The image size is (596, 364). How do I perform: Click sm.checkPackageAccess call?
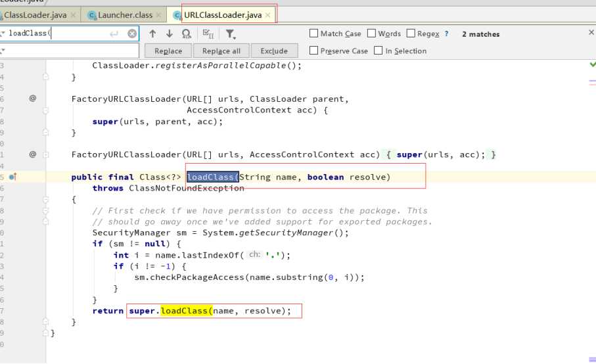[x=189, y=277]
